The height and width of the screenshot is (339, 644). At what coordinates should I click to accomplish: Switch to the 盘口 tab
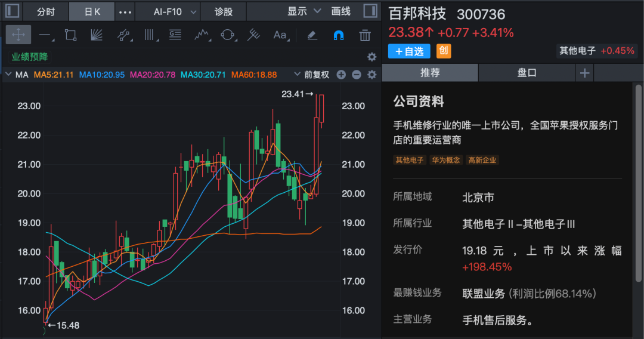coord(527,73)
